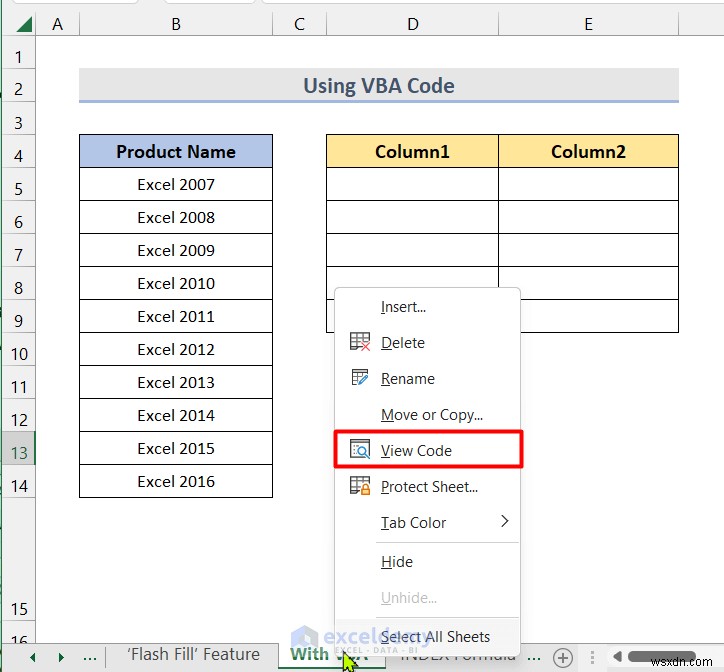The image size is (724, 672).
Task: Select cell containing 'Excel 2016'
Action: coord(176,481)
